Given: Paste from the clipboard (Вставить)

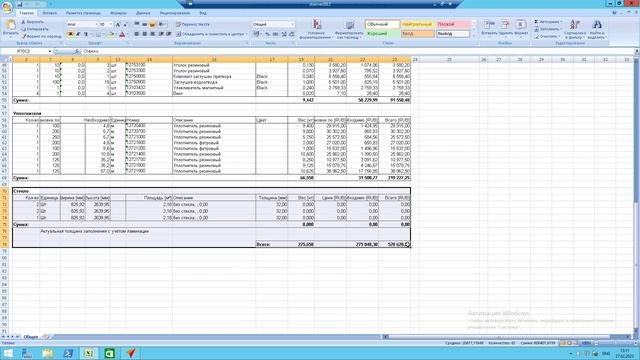Looking at the screenshot, I should pyautogui.click(x=11, y=29).
